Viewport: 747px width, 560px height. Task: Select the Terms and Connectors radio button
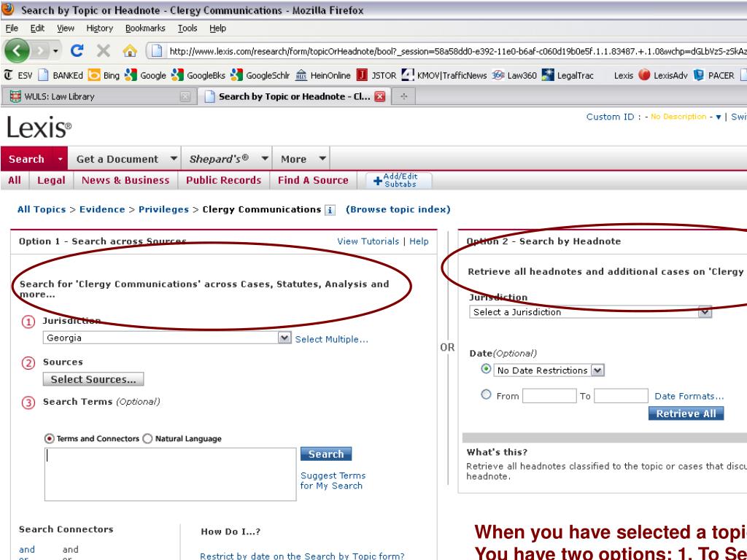49,438
